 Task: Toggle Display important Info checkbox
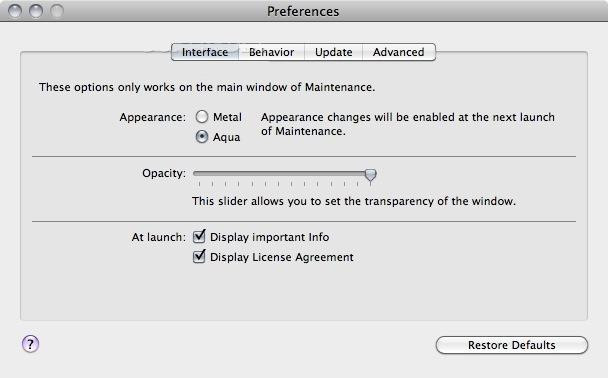pos(199,236)
